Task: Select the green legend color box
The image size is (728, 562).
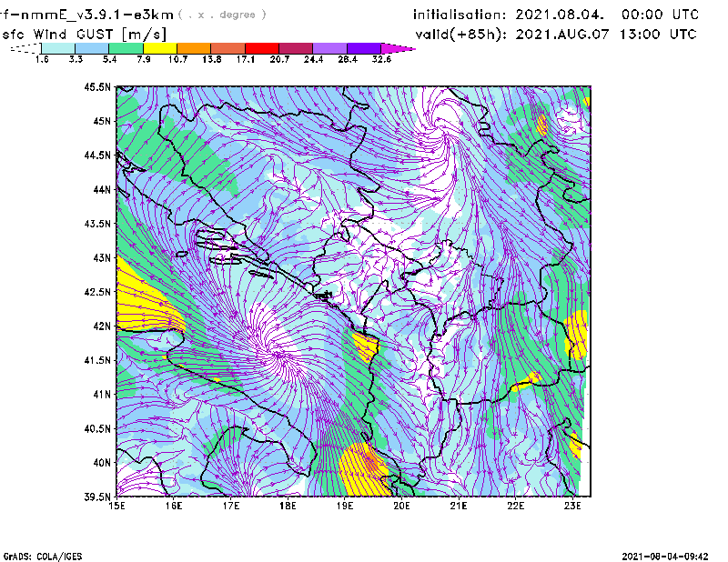Action: click(x=126, y=48)
